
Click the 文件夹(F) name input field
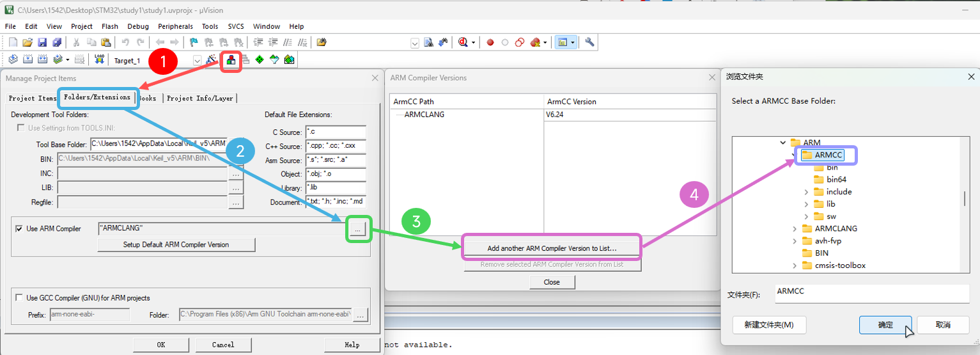coord(872,294)
